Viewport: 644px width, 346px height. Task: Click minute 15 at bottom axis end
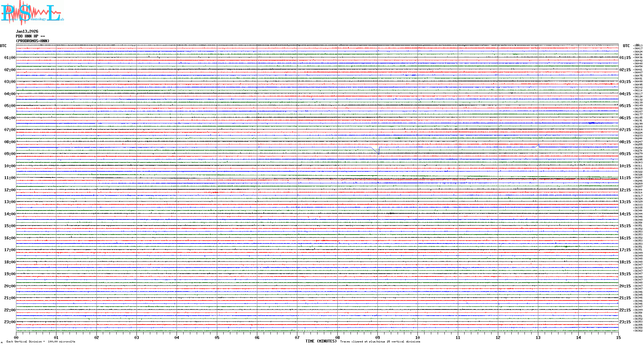(x=618, y=337)
